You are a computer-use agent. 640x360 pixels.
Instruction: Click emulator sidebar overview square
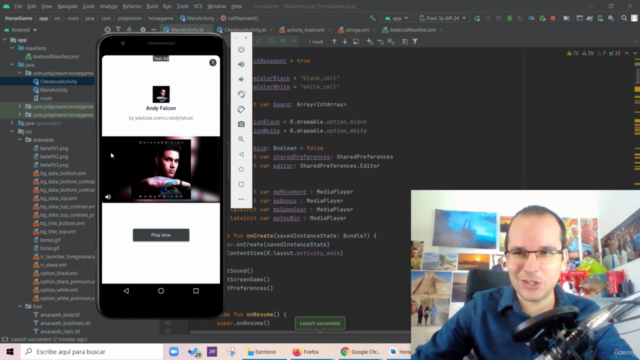pyautogui.click(x=241, y=184)
